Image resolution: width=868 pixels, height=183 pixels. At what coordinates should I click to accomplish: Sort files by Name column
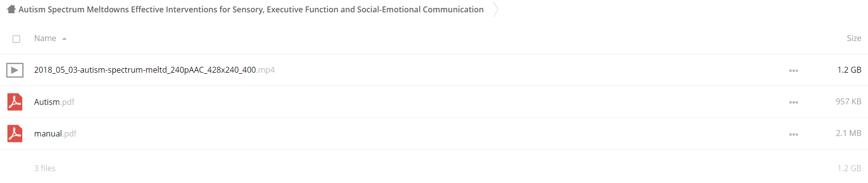tap(45, 38)
